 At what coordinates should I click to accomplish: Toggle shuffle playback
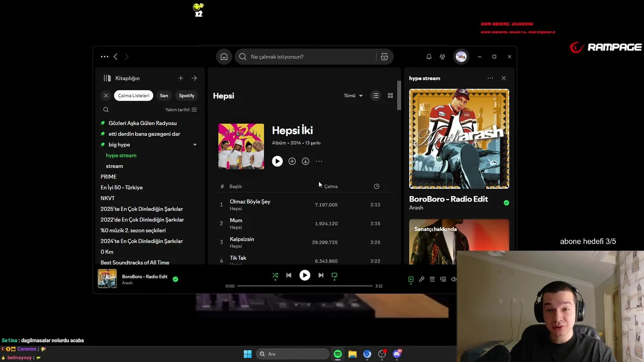[275, 276]
